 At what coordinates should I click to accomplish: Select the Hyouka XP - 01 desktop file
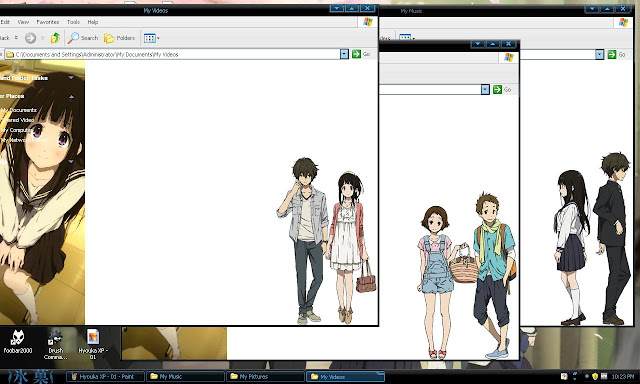tap(93, 345)
